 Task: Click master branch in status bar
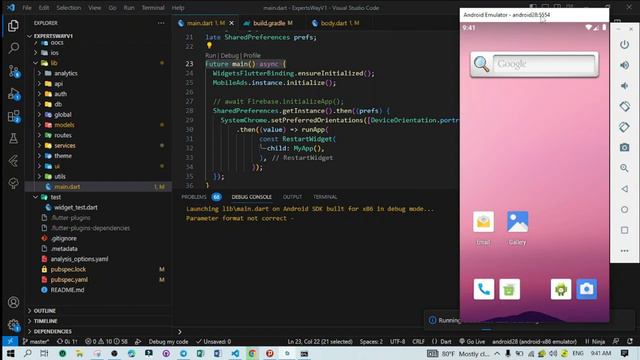tap(36, 342)
